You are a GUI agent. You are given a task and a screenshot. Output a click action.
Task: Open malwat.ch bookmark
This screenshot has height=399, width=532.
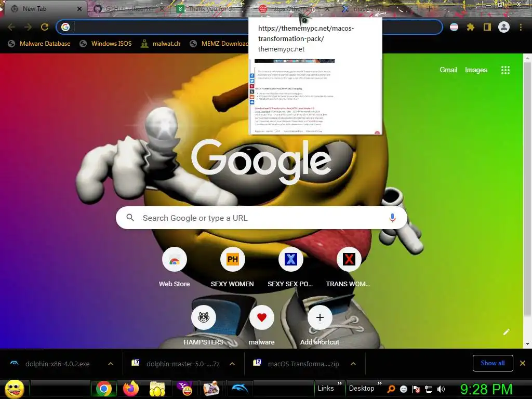point(161,44)
